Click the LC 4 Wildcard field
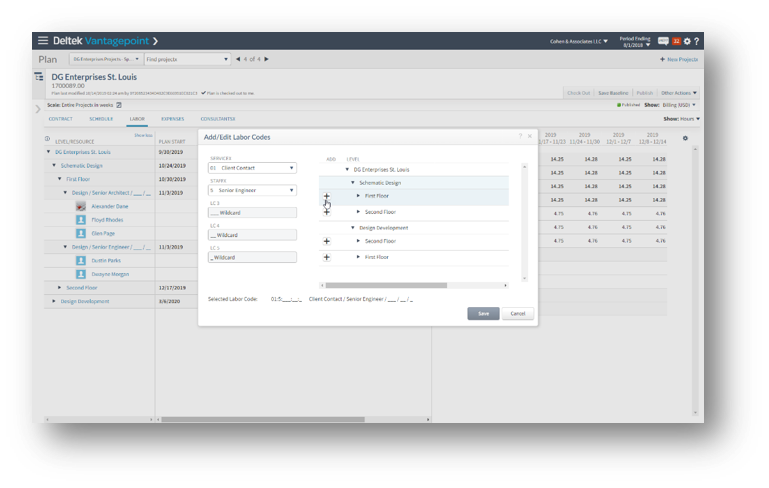The width and height of the screenshot is (769, 488). point(252,235)
